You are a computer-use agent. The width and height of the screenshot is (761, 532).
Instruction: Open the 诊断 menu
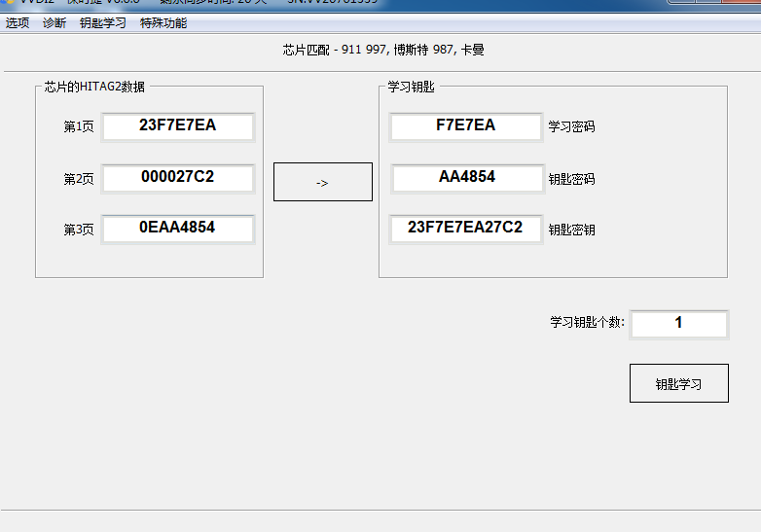[54, 22]
